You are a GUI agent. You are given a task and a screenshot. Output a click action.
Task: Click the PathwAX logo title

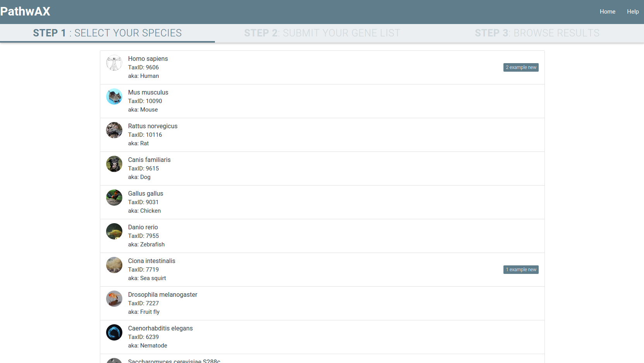pos(25,12)
